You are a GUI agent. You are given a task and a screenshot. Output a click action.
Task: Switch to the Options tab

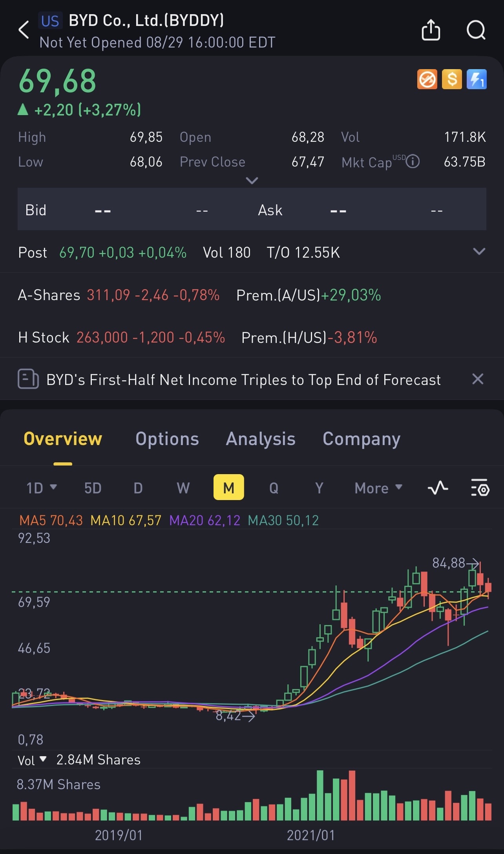point(167,439)
